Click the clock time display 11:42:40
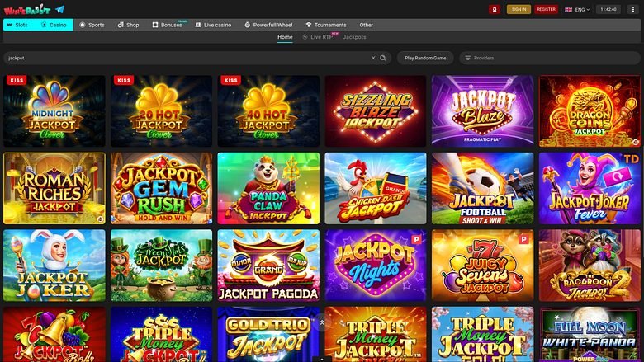This screenshot has width=644, height=362. (x=608, y=9)
